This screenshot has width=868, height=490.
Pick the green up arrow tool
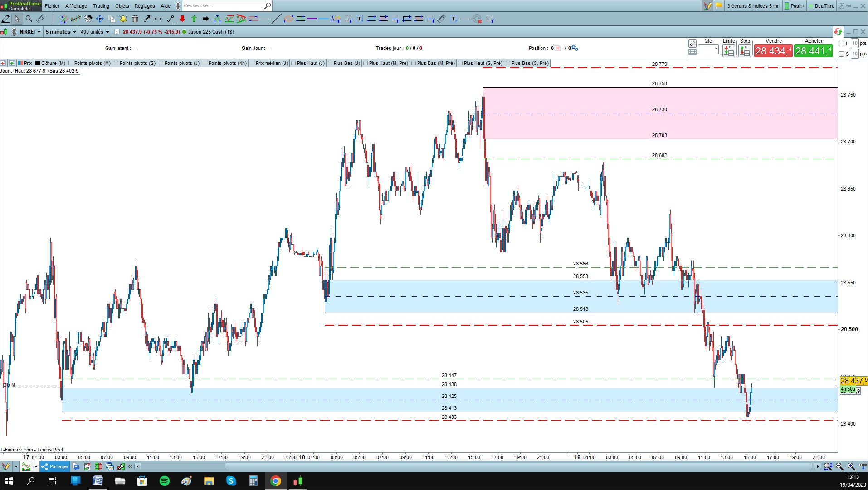[194, 19]
